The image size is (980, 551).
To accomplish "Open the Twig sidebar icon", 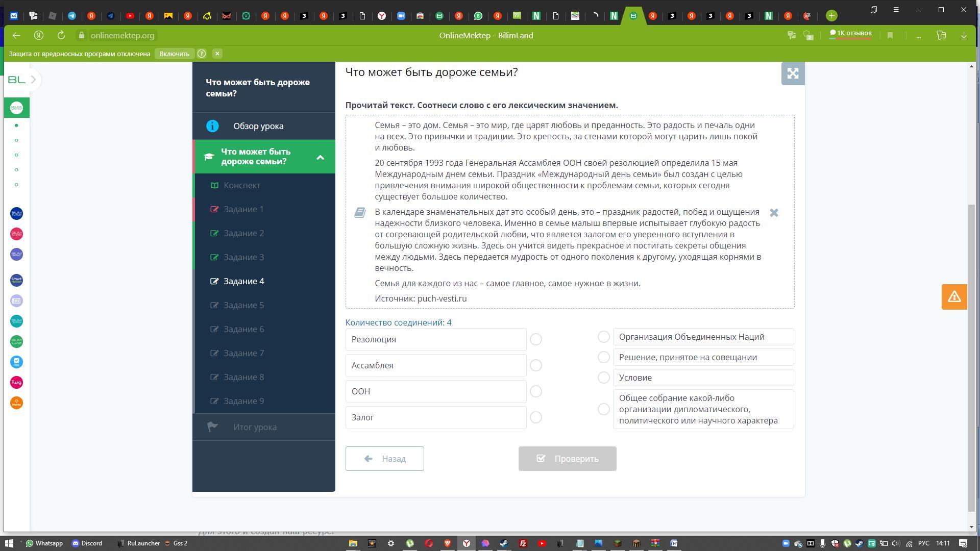I will [x=16, y=382].
